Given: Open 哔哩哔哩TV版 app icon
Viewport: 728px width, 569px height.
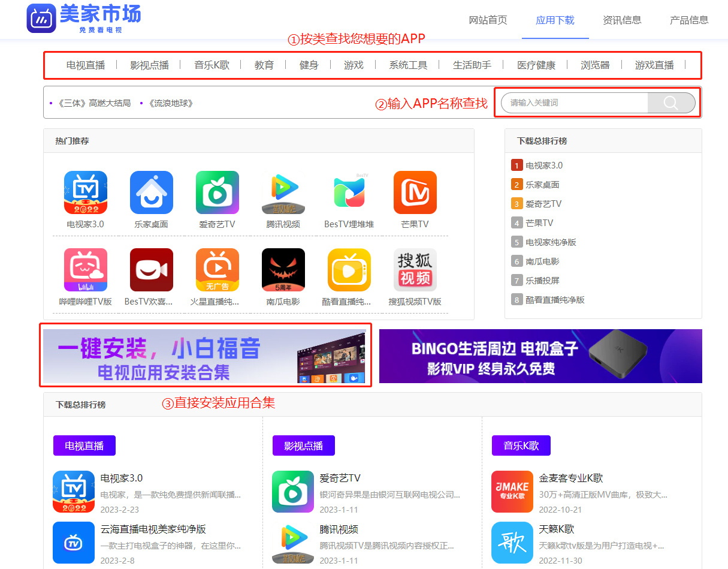Looking at the screenshot, I should pyautogui.click(x=86, y=270).
